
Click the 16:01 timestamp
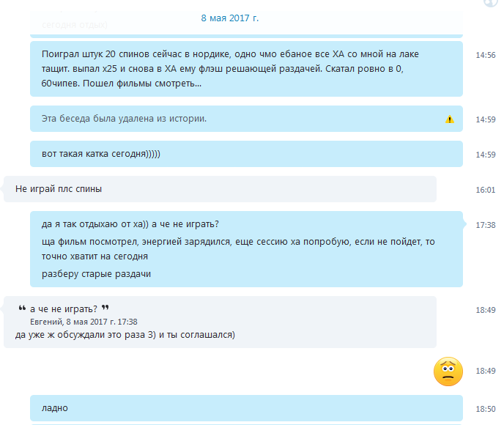point(486,190)
